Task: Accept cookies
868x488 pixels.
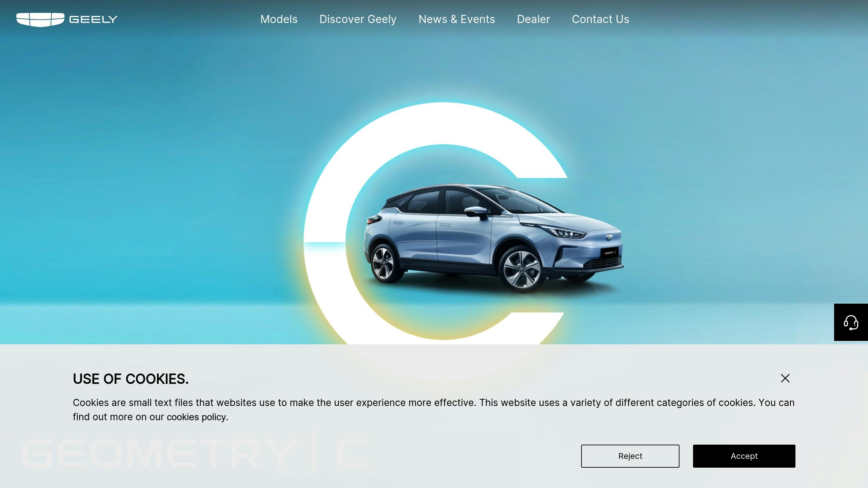Action: [x=744, y=456]
